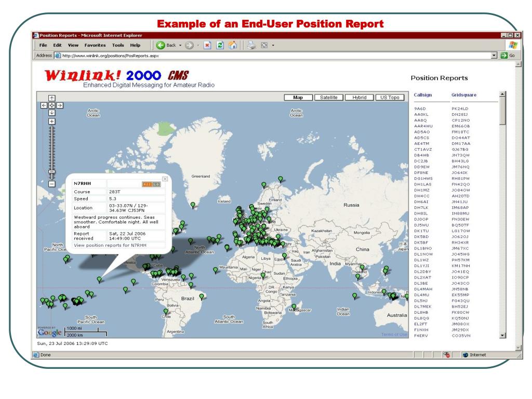Viewport: 532px width, 399px height.
Task: Click the browser Forward arrow button
Action: click(189, 45)
